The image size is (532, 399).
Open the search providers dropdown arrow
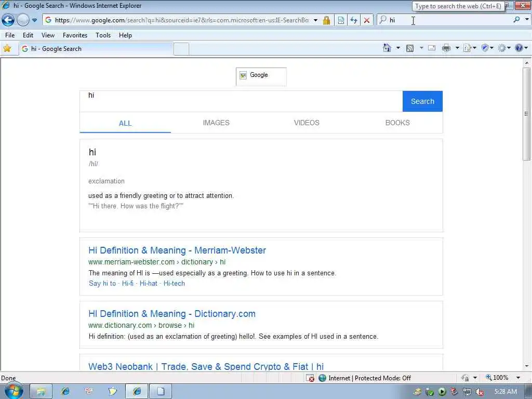tap(527, 20)
